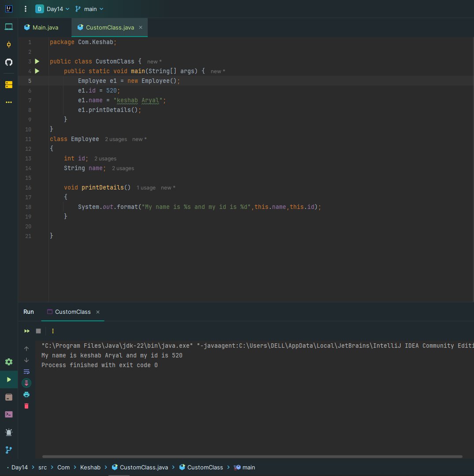The height and width of the screenshot is (476, 474).
Task: Print the console output
Action: (26, 394)
